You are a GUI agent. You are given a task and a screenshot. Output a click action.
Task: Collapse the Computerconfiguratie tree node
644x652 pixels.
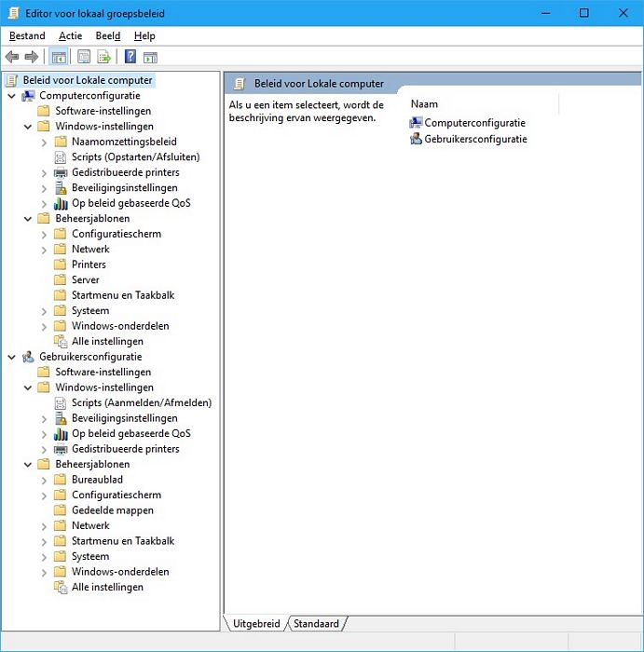click(x=11, y=96)
